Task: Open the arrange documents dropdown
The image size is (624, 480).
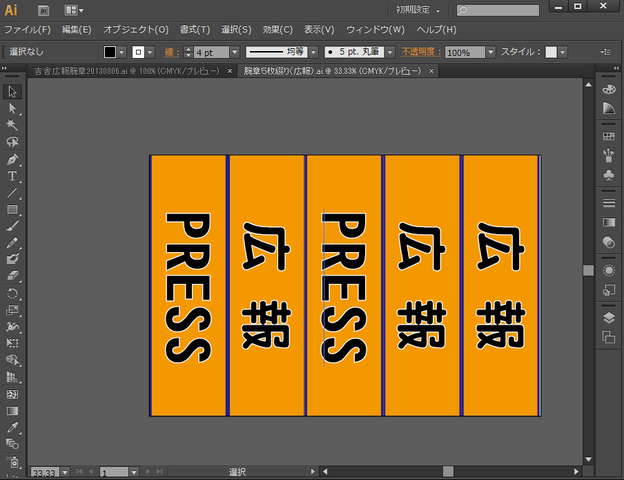Action: [74, 10]
